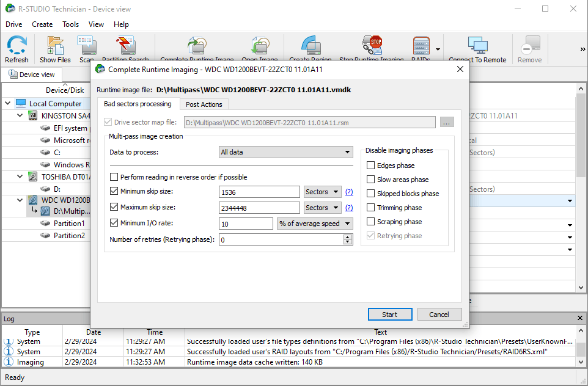Collapse the TOSHIBA drive node
Screen dimensions: 588x386
[20, 176]
